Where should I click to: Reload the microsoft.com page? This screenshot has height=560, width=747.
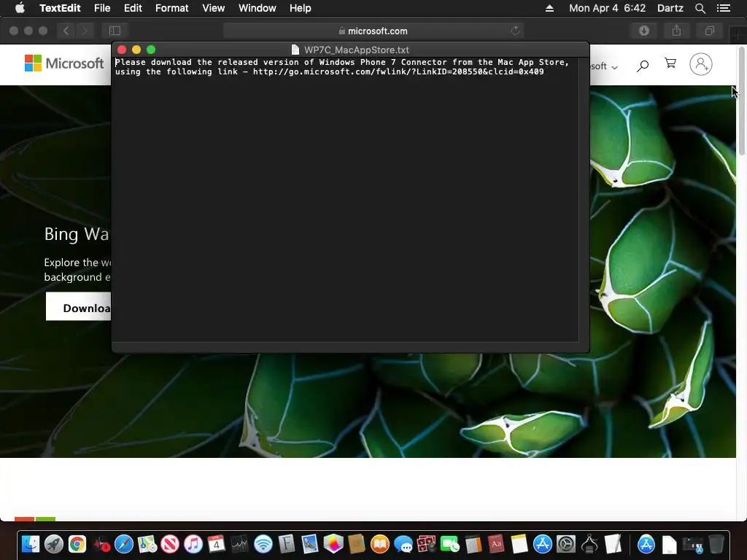click(x=515, y=31)
